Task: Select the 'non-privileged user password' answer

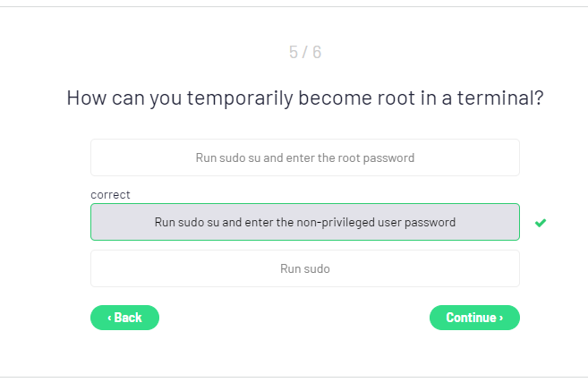Action: pos(304,222)
